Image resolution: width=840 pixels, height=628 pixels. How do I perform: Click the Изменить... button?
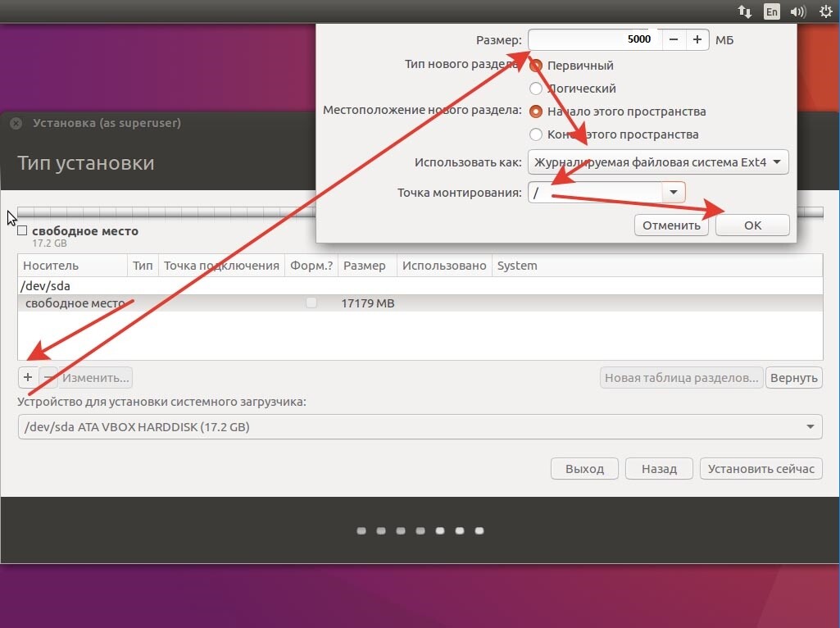tap(95, 377)
